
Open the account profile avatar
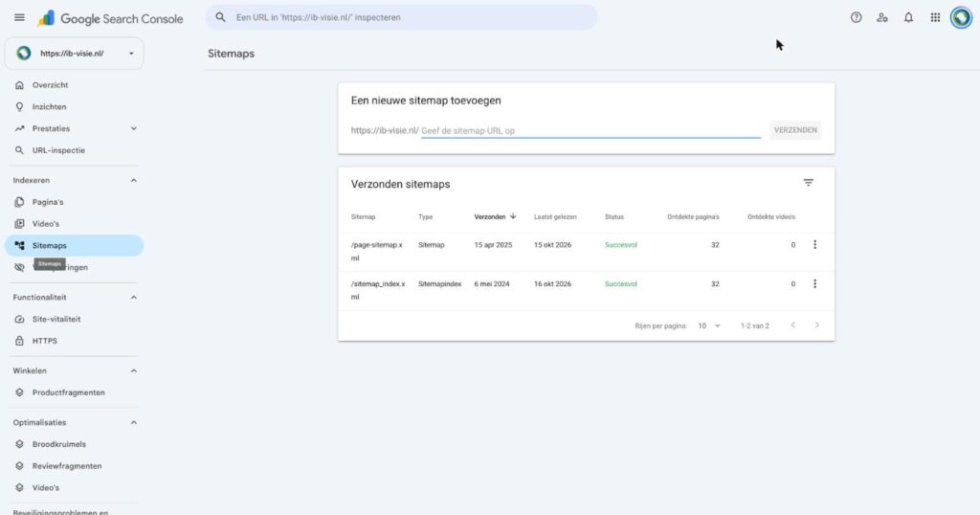961,17
